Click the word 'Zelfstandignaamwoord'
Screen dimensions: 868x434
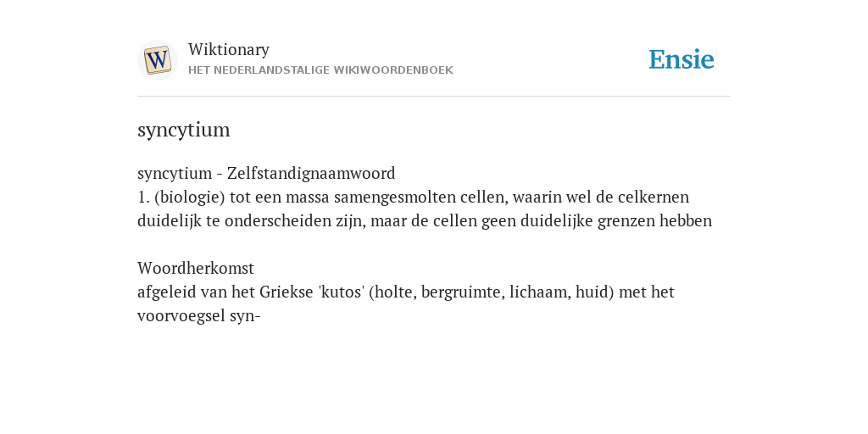(x=311, y=173)
